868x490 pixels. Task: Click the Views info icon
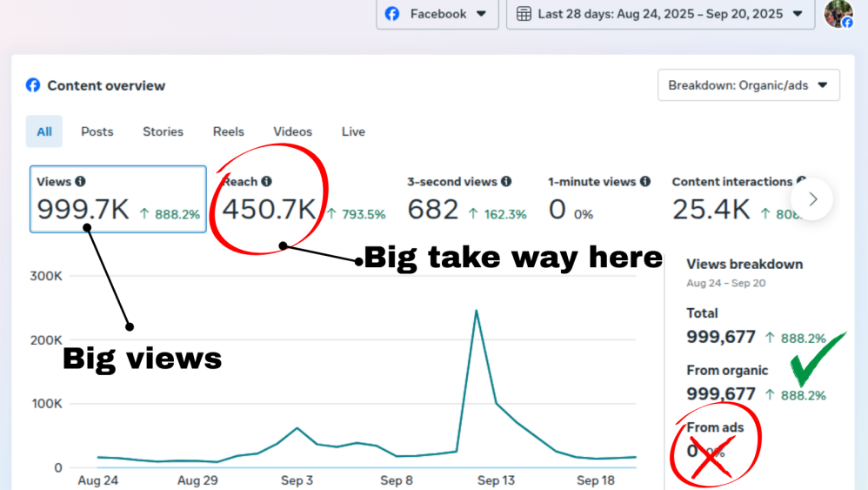[81, 182]
